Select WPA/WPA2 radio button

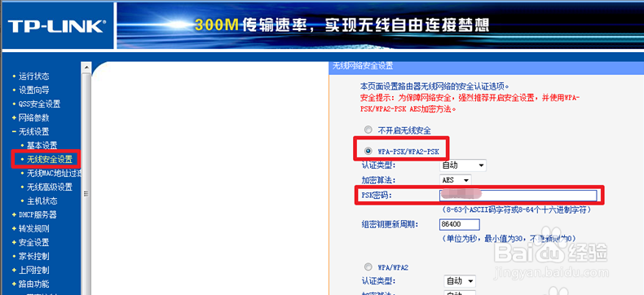click(368, 266)
